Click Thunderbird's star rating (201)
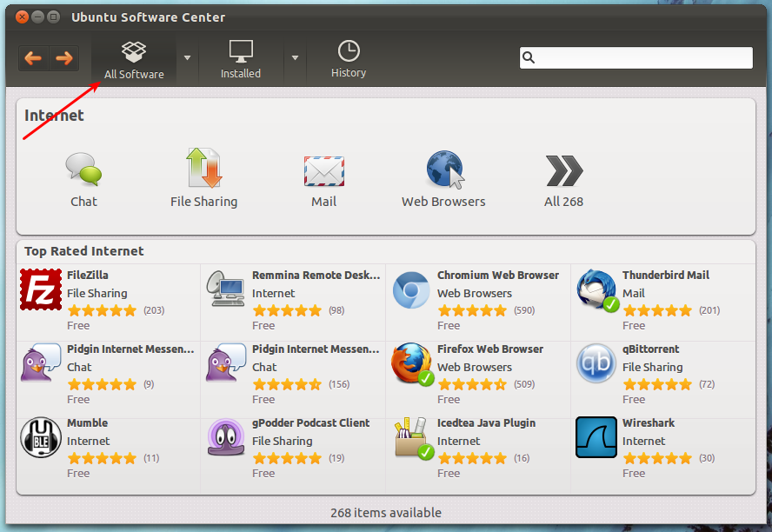 pyautogui.click(x=657, y=310)
